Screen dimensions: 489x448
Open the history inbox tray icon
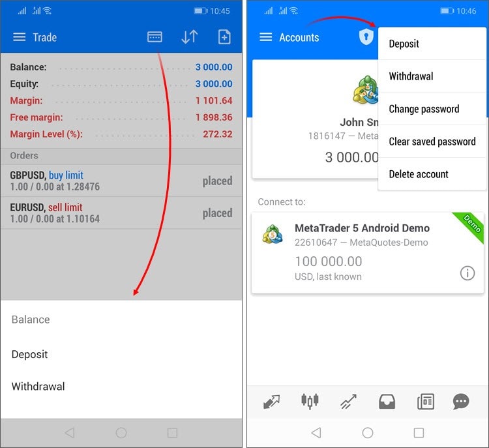[x=387, y=402]
